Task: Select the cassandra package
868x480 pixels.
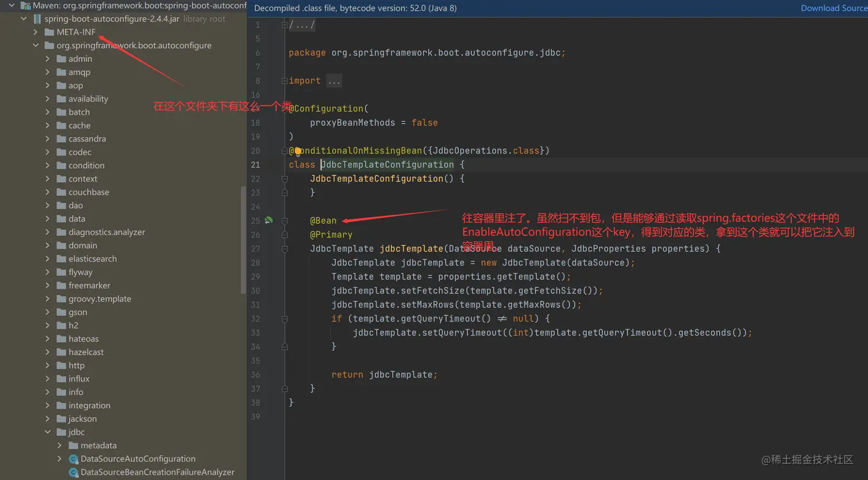Action: (87, 138)
